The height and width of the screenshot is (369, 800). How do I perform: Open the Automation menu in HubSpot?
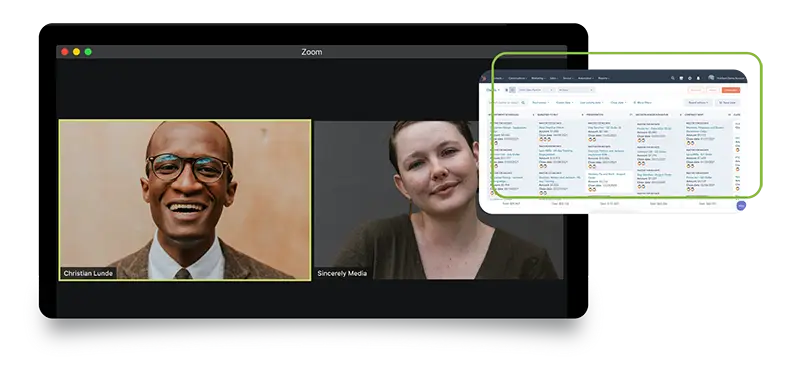point(586,78)
